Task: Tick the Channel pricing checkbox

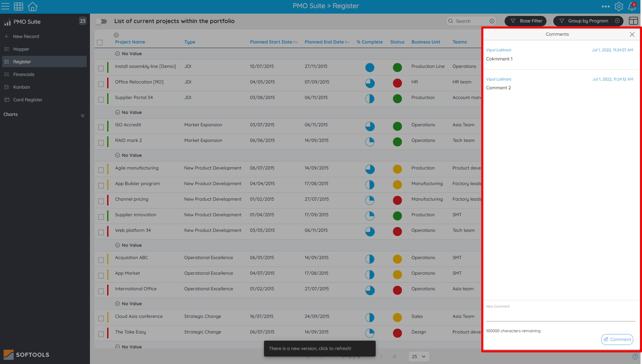Action: [x=101, y=201]
